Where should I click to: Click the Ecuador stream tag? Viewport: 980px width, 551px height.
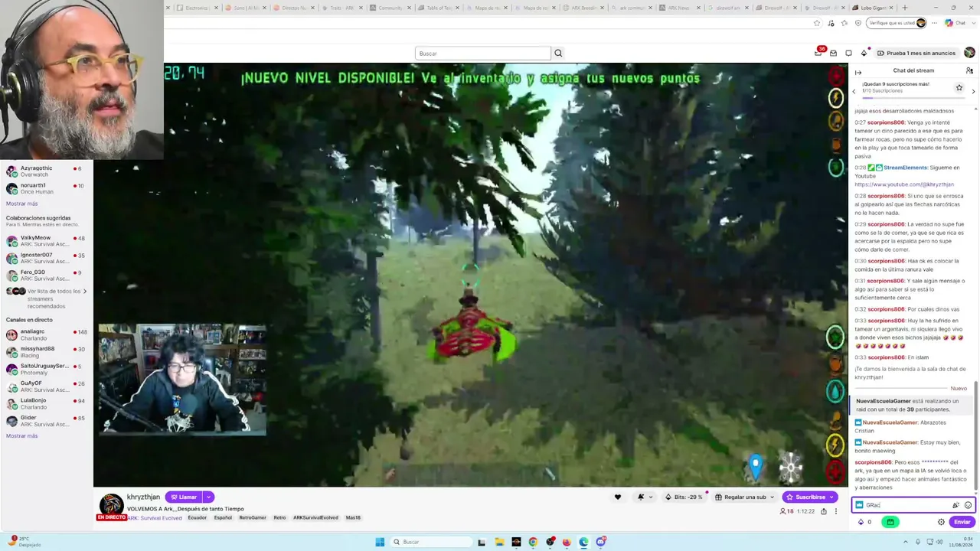198,518
